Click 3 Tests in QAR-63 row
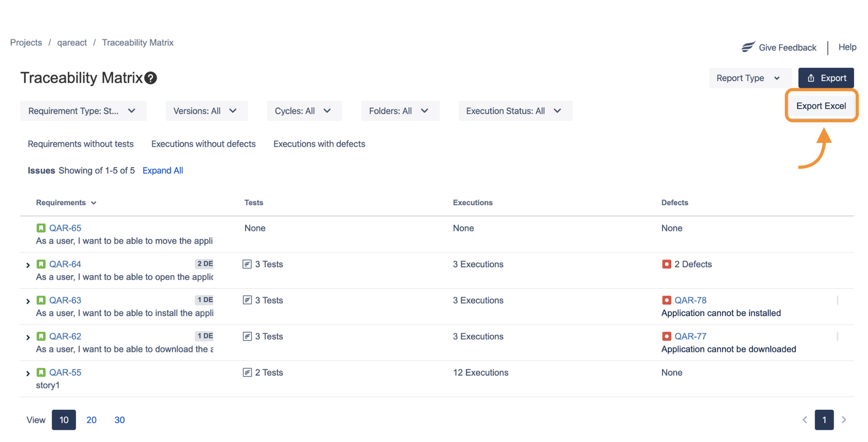868x442 pixels. (269, 300)
